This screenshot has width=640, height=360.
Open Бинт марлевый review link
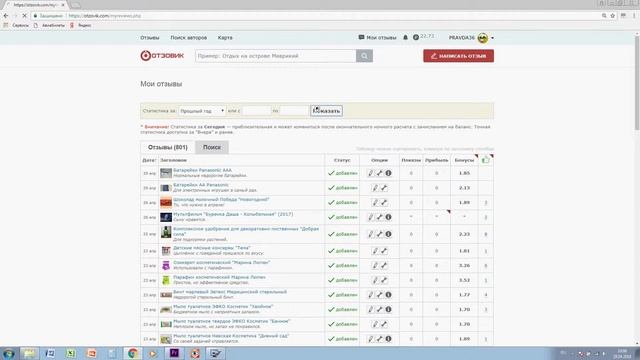pos(230,292)
